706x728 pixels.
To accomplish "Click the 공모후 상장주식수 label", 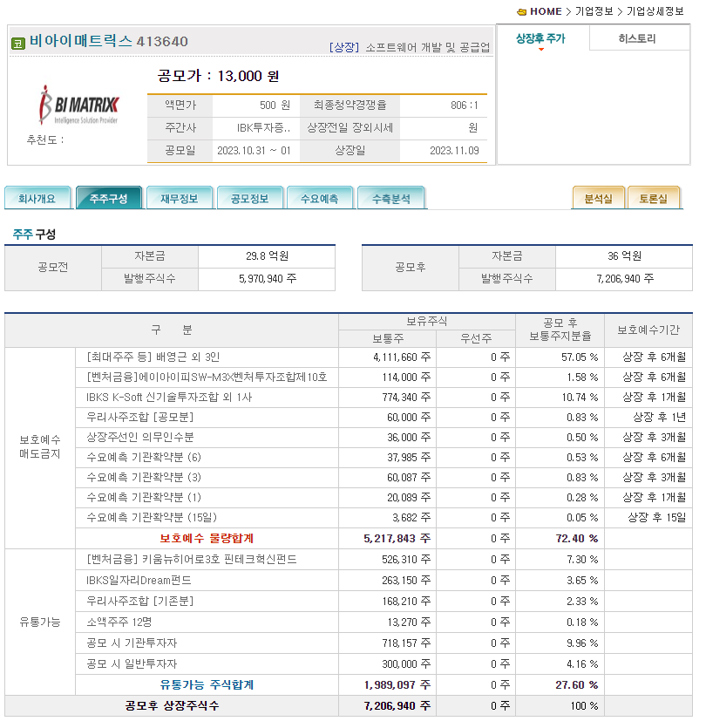I will [x=172, y=705].
